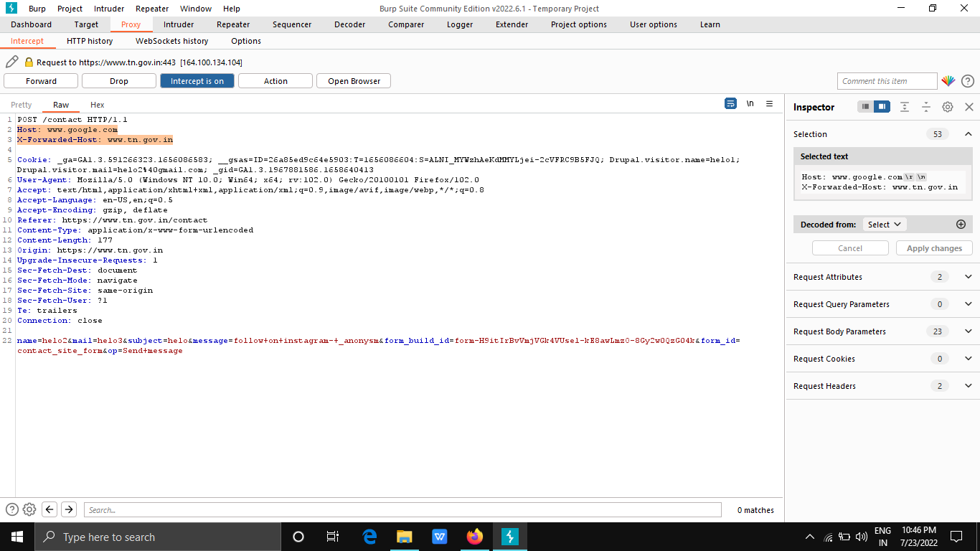Open the Windows Start menu
Image resolution: width=980 pixels, height=551 pixels.
click(x=17, y=537)
